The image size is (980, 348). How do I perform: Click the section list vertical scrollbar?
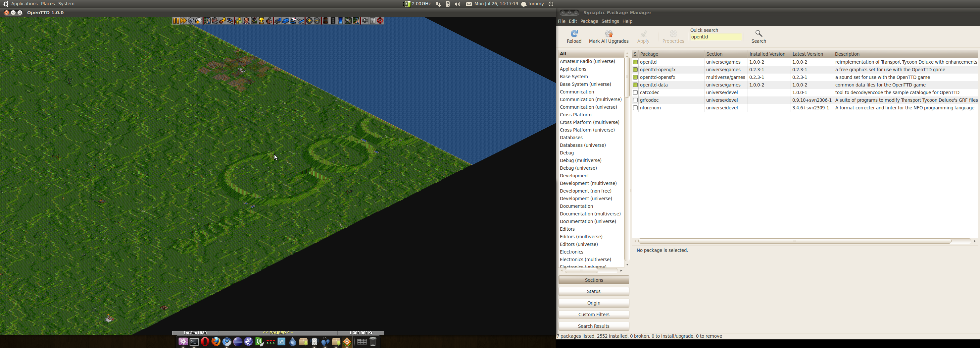tap(627, 77)
